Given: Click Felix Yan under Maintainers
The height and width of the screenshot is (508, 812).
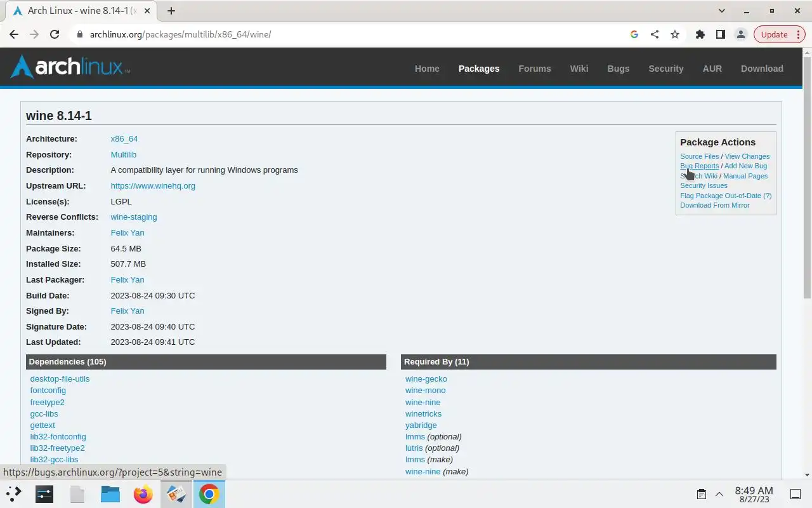Looking at the screenshot, I should (x=128, y=233).
